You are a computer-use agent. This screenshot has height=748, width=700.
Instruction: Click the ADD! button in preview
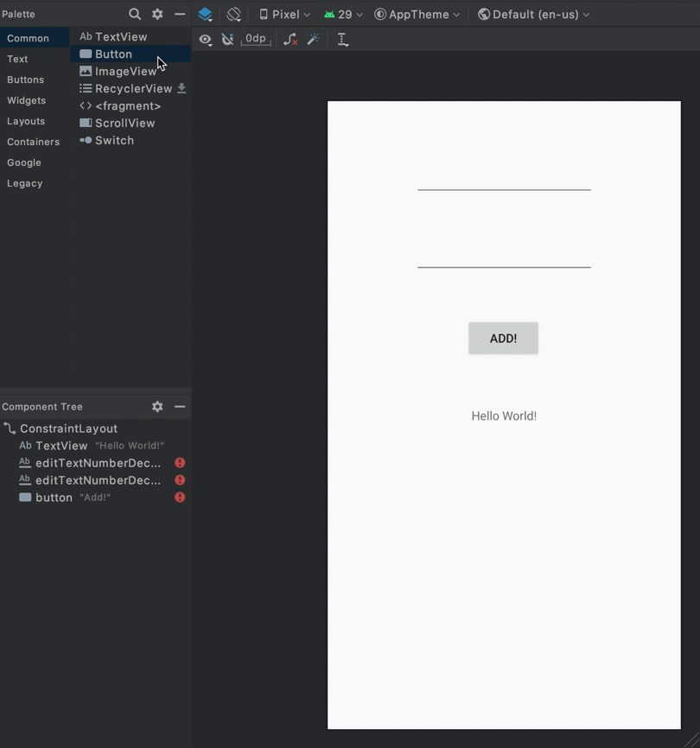point(504,339)
